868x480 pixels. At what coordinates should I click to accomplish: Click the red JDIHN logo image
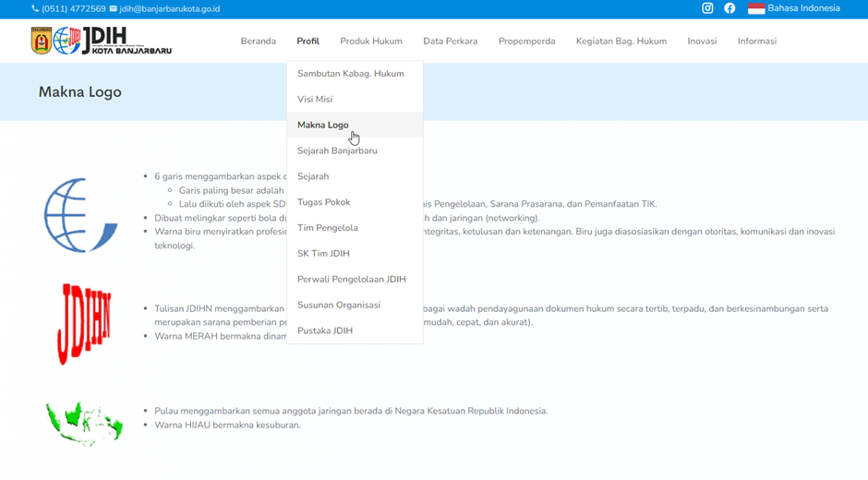[84, 324]
